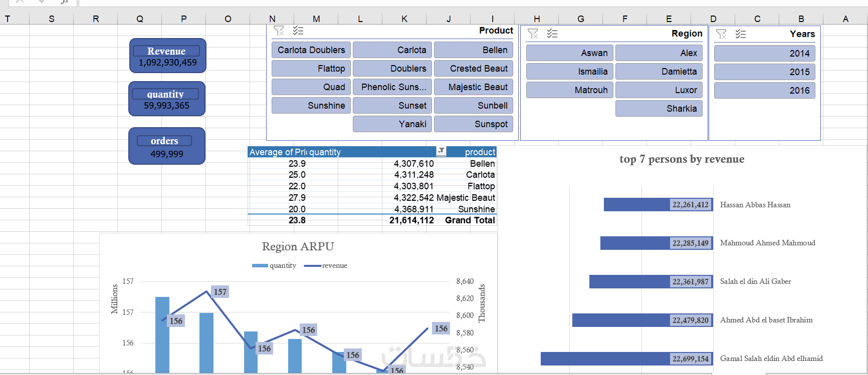Click the Region ARPU chart title
Image resolution: width=868 pixels, height=375 pixels.
(x=298, y=246)
